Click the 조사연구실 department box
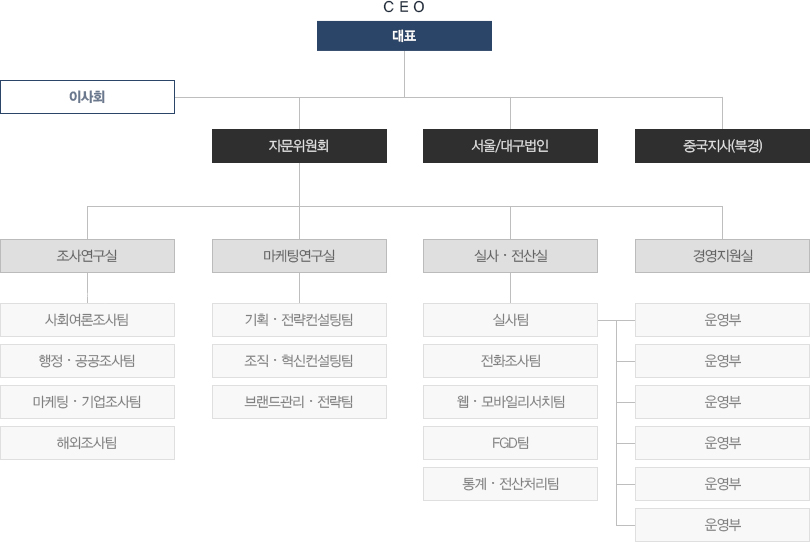Viewport: 810px width, 542px height. click(x=87, y=256)
